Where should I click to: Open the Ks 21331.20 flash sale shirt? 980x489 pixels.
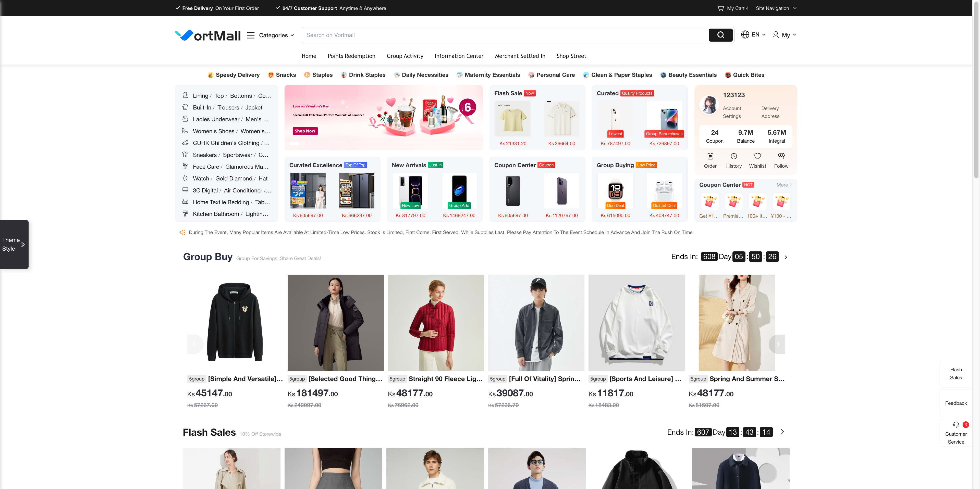point(512,119)
